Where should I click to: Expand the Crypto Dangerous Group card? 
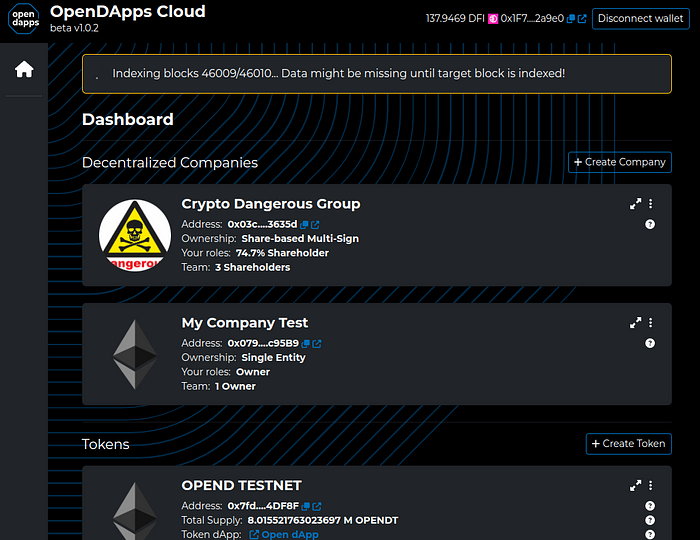(x=635, y=204)
